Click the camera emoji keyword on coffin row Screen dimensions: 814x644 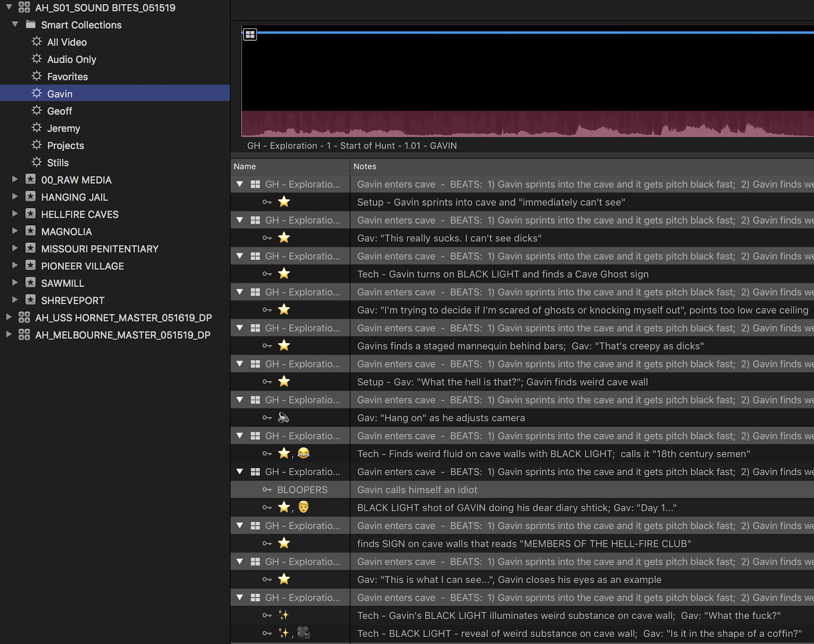(x=304, y=633)
